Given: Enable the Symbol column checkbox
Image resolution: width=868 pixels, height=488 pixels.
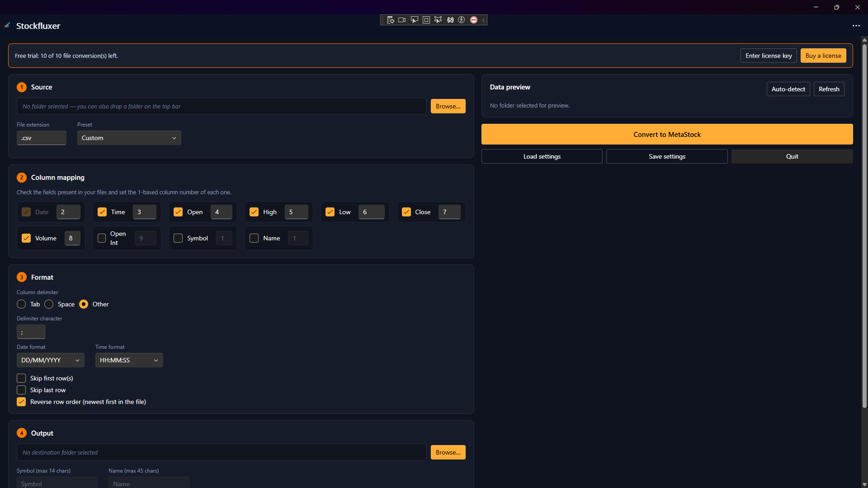Looking at the screenshot, I should tap(178, 238).
